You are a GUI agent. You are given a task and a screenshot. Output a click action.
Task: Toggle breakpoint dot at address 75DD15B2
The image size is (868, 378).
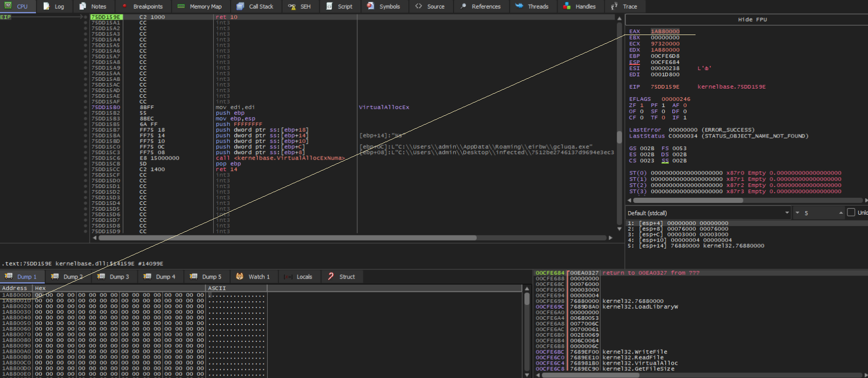click(85, 113)
